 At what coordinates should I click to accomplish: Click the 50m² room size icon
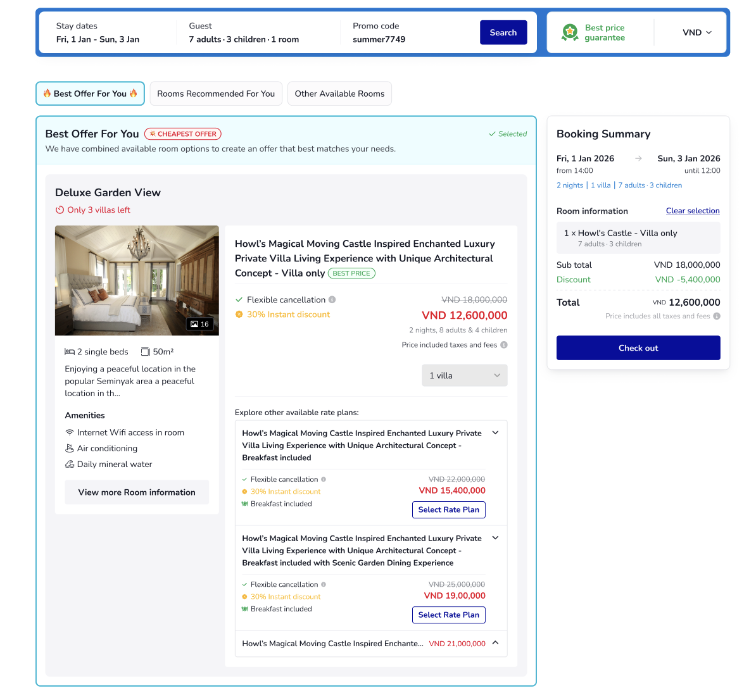point(145,352)
